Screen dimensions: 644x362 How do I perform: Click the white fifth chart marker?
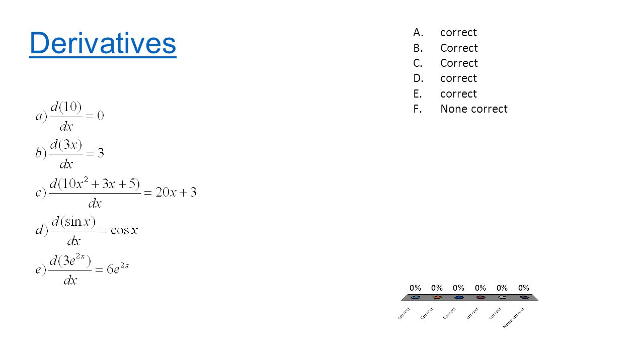point(502,297)
